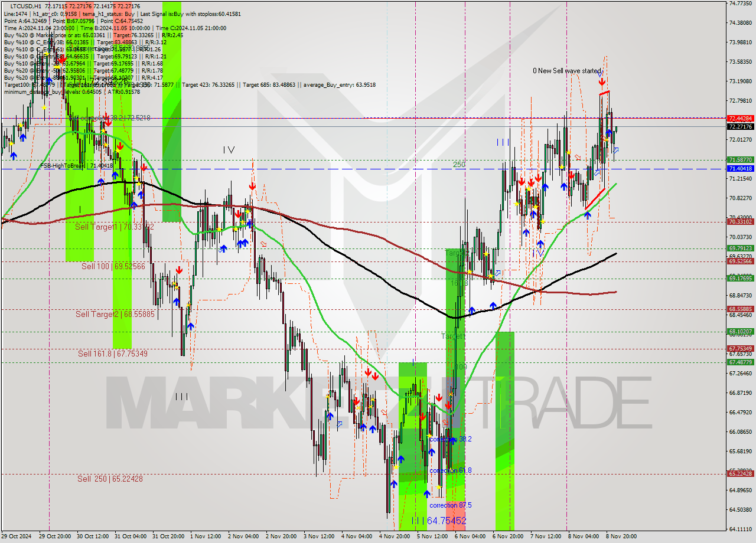Select the 'Sell Target2 | 68.55885' annotation

click(x=115, y=315)
